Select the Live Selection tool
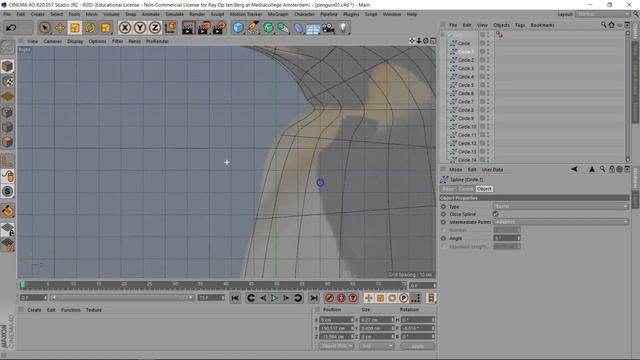The width and height of the screenshot is (640, 360). point(44,28)
